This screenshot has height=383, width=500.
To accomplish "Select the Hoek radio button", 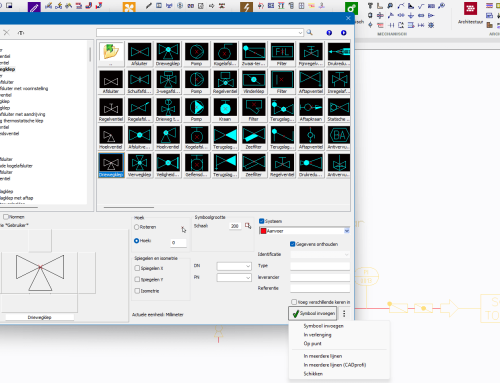I will coord(136,241).
